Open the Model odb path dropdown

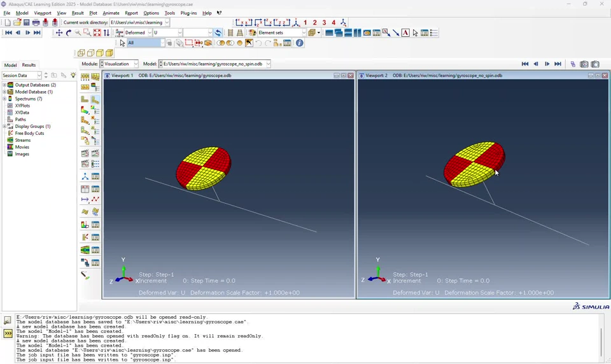click(268, 64)
